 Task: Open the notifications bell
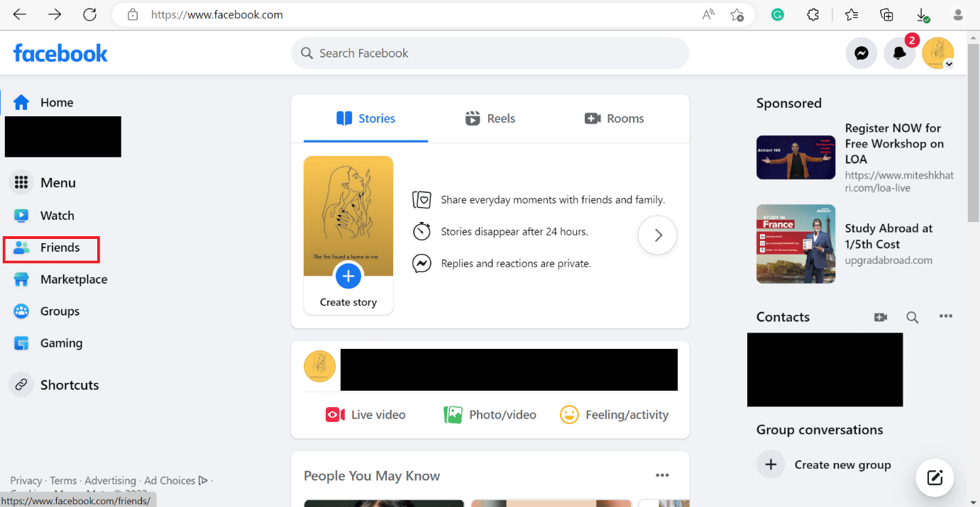[x=899, y=53]
